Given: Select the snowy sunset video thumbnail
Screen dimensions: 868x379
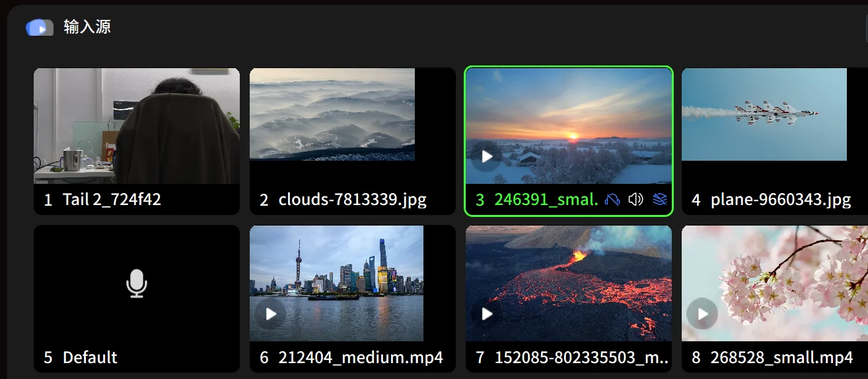Looking at the screenshot, I should coord(569,126).
